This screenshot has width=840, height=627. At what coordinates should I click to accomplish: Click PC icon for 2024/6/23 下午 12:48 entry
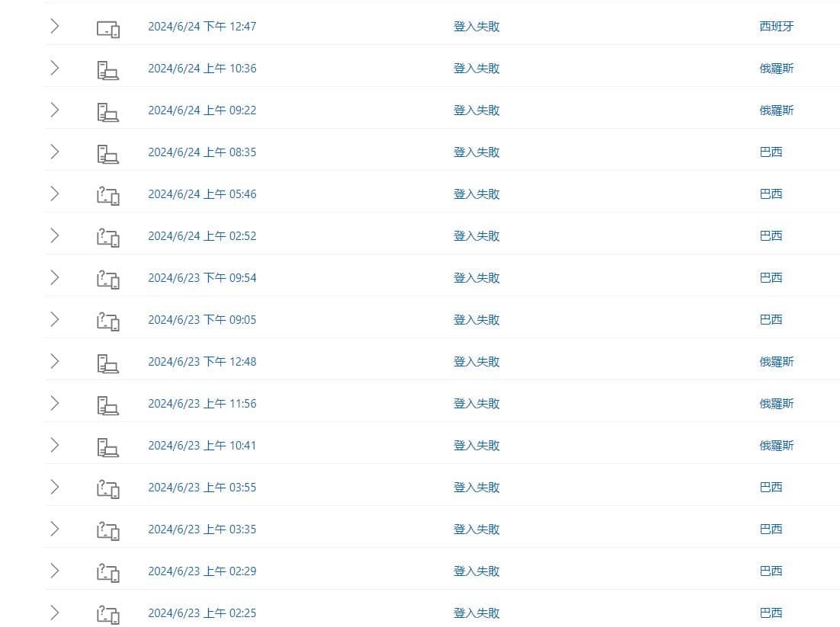tap(108, 363)
